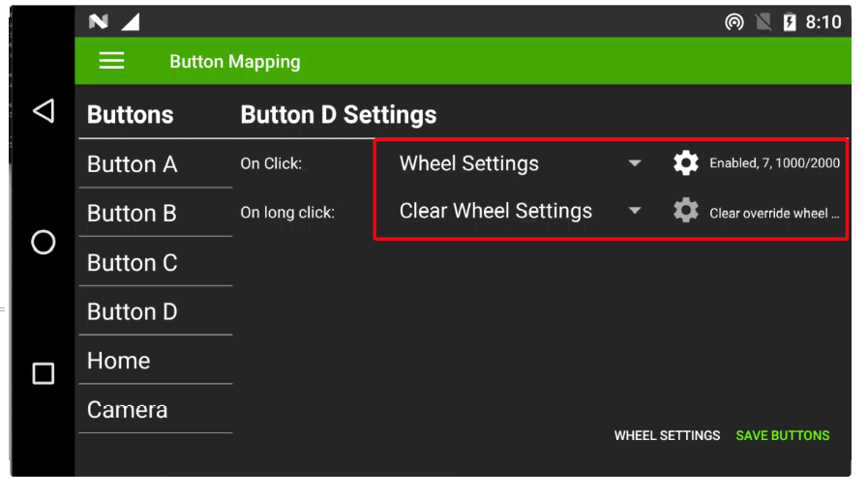Tap the battery status icon
Image resolution: width=868 pixels, height=497 pixels.
(x=789, y=22)
